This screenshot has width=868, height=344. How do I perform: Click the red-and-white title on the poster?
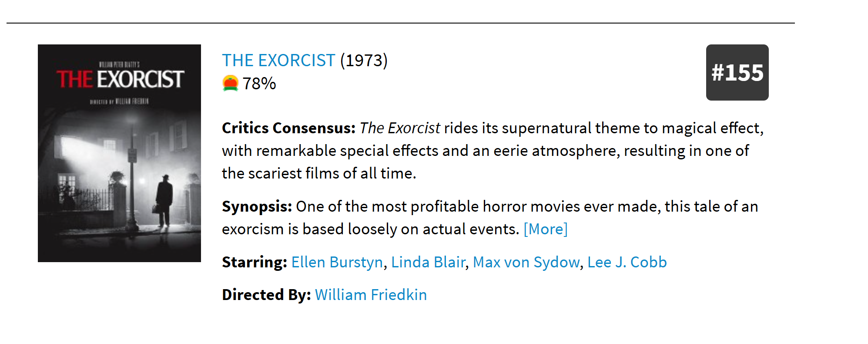point(120,79)
